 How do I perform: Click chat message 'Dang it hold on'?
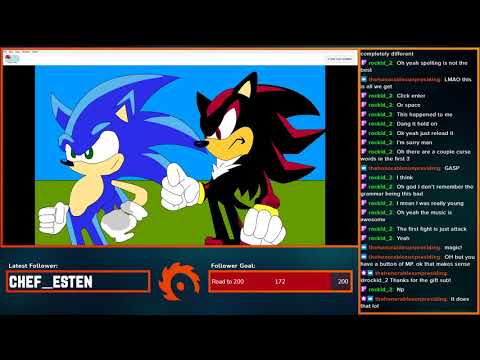click(x=417, y=124)
